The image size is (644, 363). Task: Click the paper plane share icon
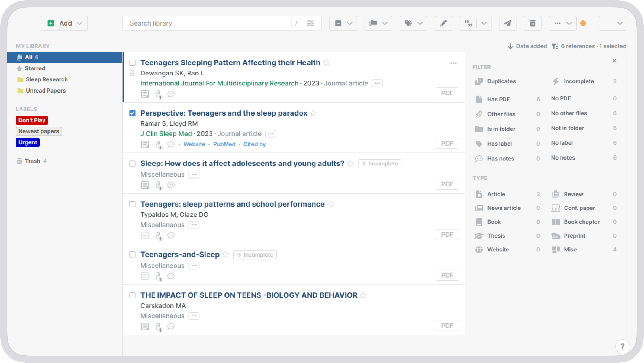point(507,23)
